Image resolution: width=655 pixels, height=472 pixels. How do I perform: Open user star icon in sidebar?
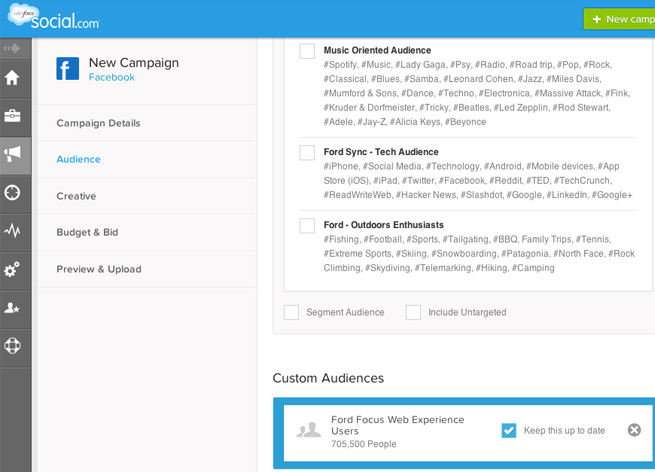point(12,308)
